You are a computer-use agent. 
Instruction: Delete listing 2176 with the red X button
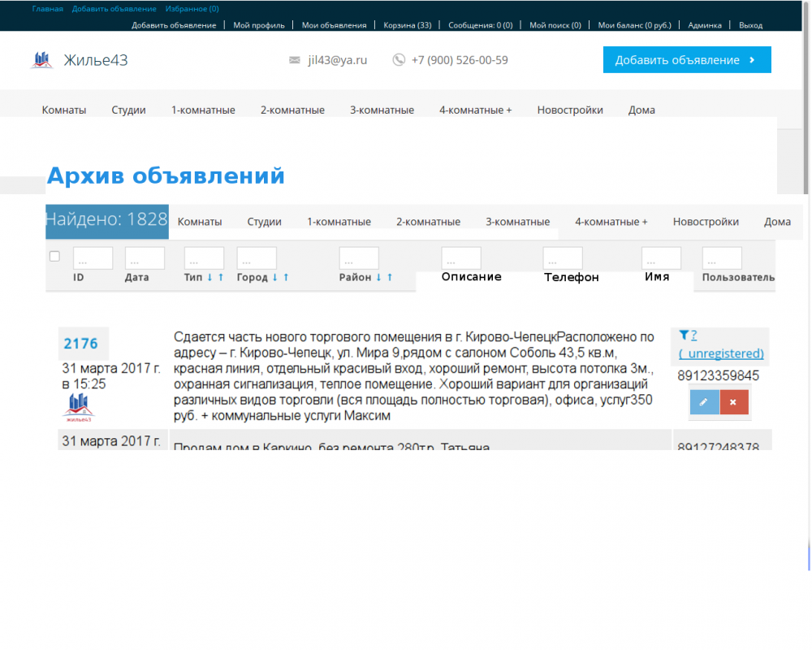point(733,402)
